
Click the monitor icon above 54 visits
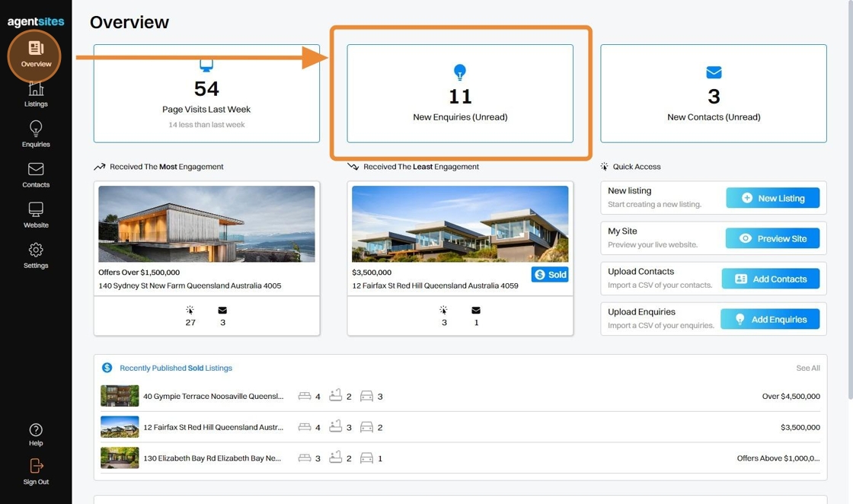point(206,65)
